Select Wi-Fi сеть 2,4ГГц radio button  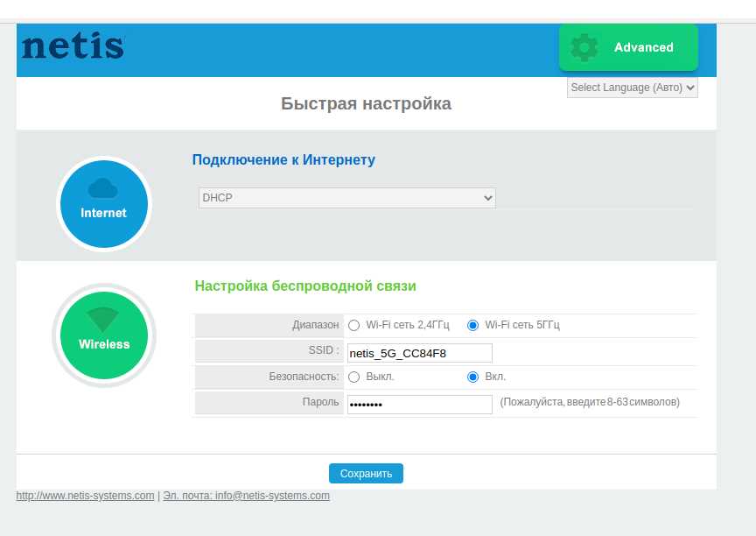click(353, 325)
